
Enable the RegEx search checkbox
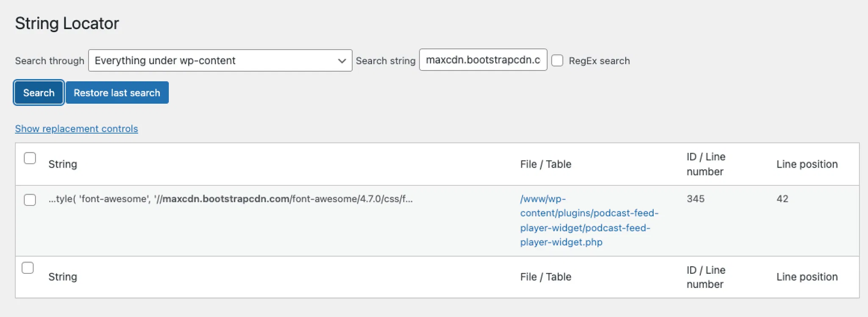(557, 61)
